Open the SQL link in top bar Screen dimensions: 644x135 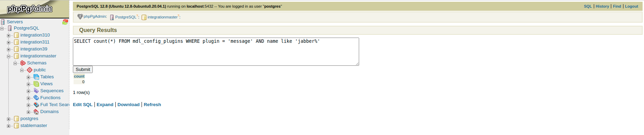[x=588, y=6]
